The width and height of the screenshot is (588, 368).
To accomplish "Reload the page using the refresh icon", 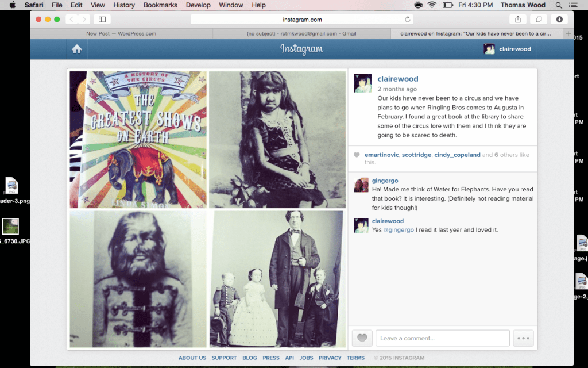I will pyautogui.click(x=408, y=18).
